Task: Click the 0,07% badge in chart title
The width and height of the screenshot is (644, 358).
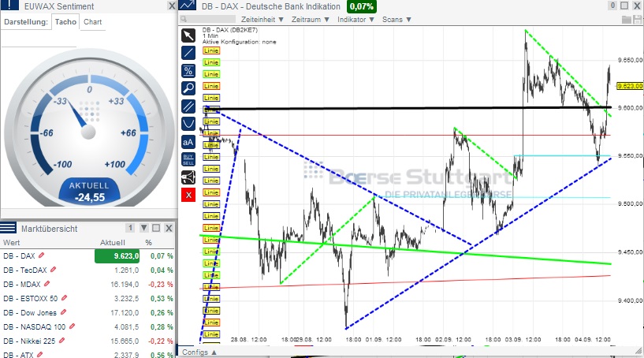Action: [x=362, y=6]
